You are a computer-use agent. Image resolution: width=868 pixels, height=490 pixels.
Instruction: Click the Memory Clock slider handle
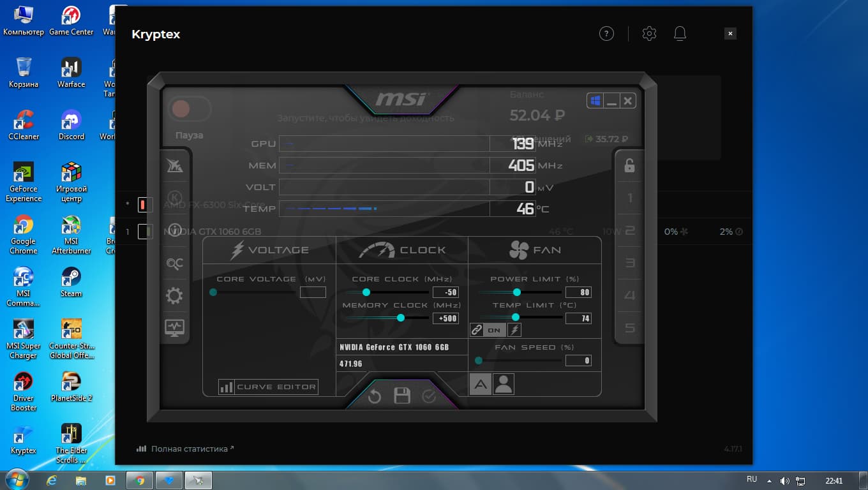(x=401, y=318)
